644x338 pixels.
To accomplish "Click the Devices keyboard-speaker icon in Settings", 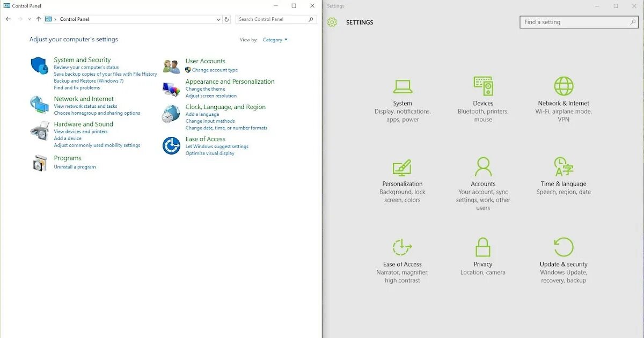I will pyautogui.click(x=483, y=86).
